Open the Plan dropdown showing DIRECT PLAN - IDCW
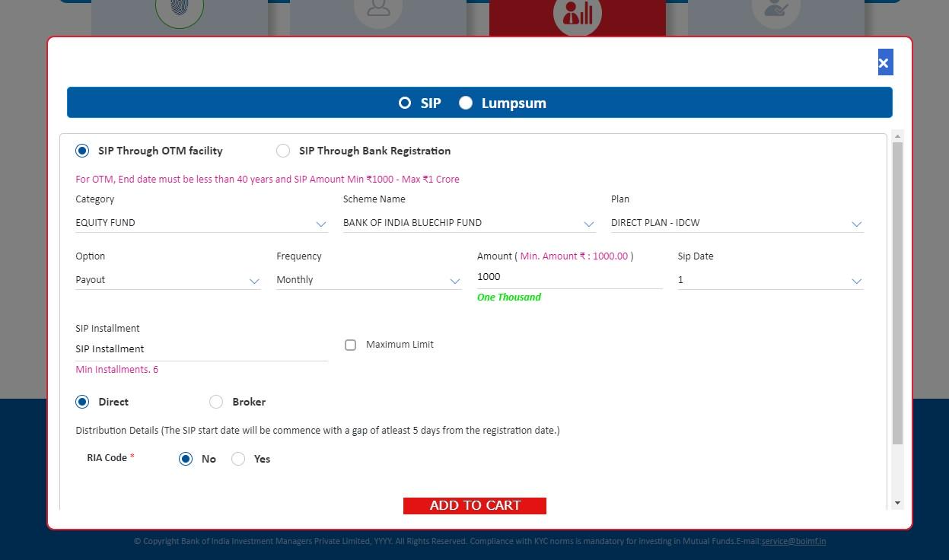949x560 pixels. pyautogui.click(x=737, y=223)
